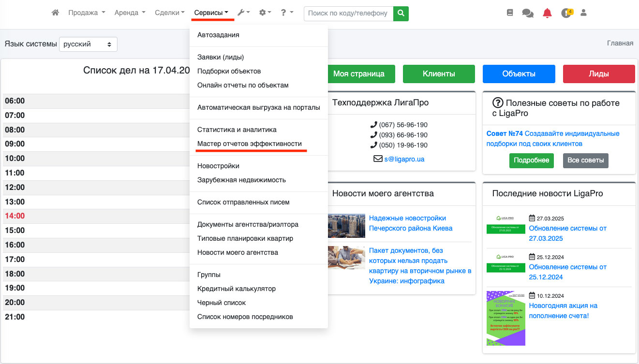Open the s@ligapro.ua email link
This screenshot has height=364, width=639.
pos(404,159)
